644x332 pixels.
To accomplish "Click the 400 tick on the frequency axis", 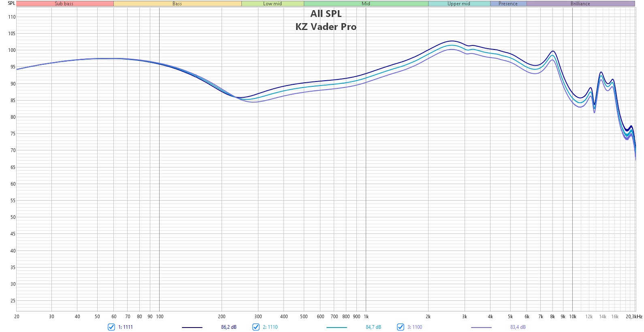I will (x=284, y=317).
